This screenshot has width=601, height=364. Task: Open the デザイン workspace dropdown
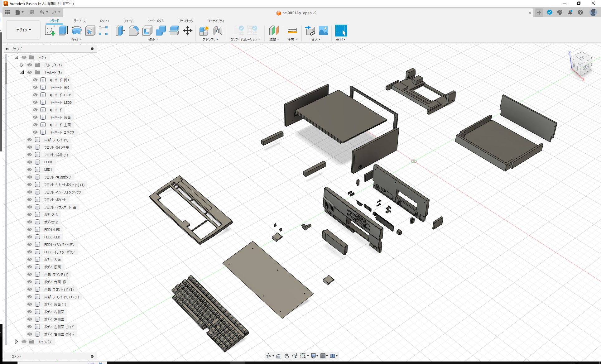point(23,30)
